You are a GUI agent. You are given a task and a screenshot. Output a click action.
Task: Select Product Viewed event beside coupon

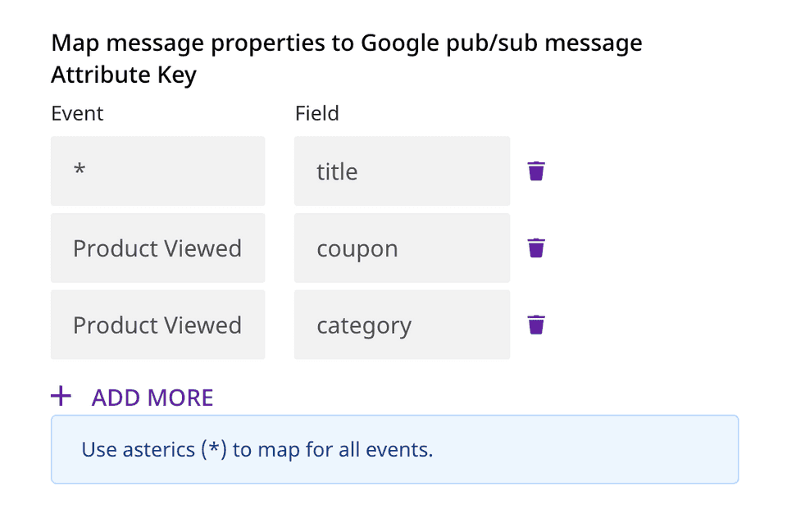click(x=157, y=248)
